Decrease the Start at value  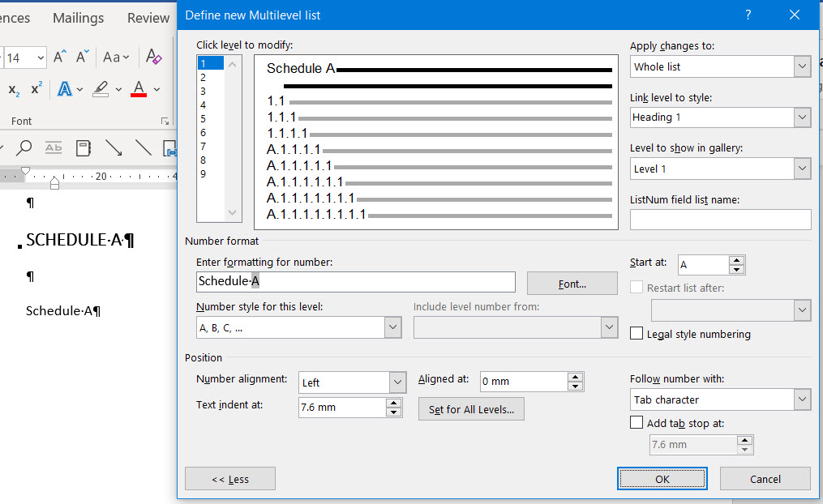737,270
